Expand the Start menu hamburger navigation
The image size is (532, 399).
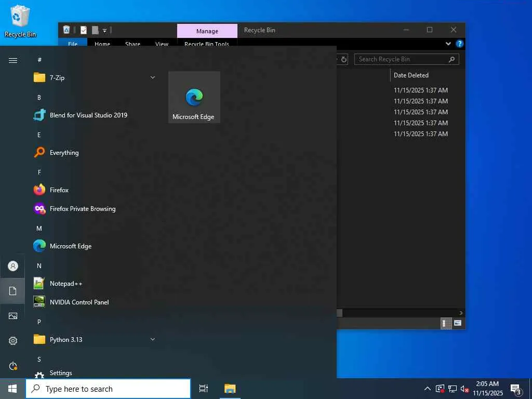[13, 60]
